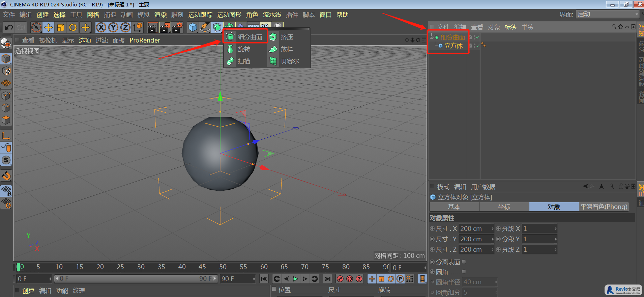The height and width of the screenshot is (297, 644).
Task: Switch to the 平滑着色(Phong) tab
Action: 604,207
